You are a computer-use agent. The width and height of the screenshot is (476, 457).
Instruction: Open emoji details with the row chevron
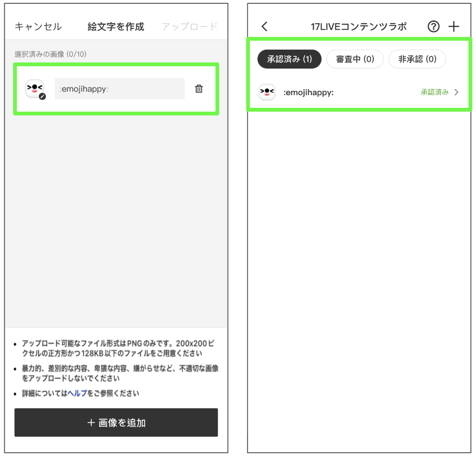point(457,93)
